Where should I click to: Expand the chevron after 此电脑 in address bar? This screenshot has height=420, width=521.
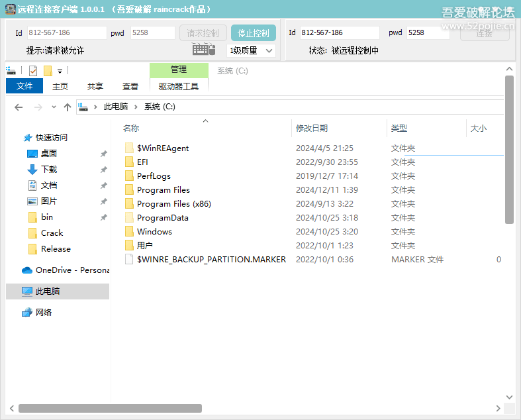136,107
